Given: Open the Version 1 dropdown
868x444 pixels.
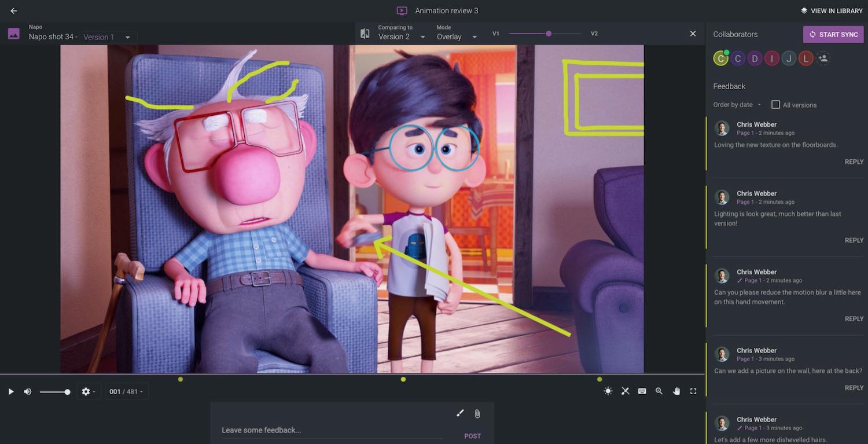Looking at the screenshot, I should pos(108,37).
